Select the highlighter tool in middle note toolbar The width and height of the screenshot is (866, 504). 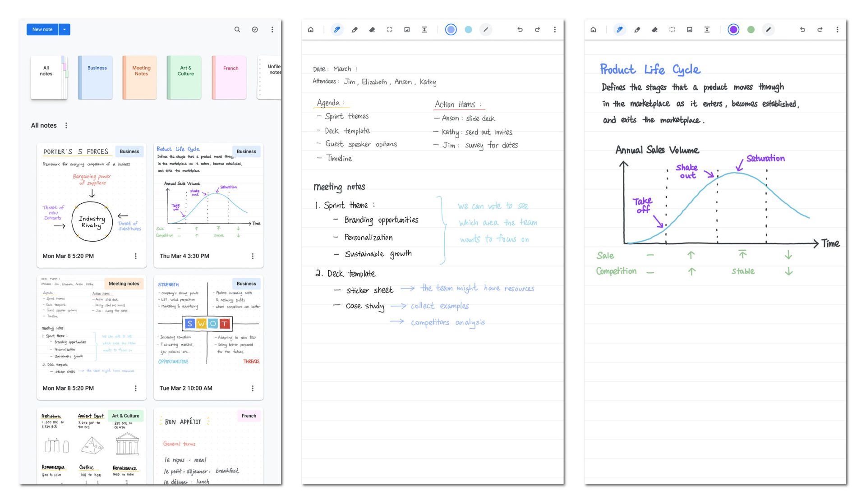coord(355,30)
